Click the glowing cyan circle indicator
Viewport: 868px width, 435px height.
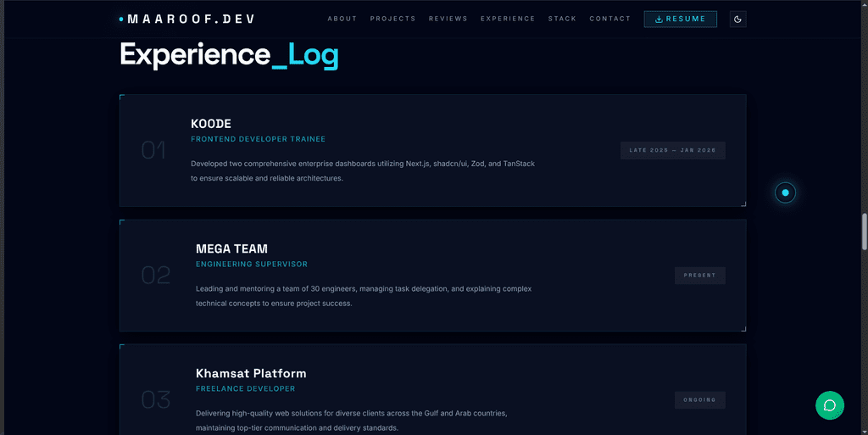coord(785,192)
